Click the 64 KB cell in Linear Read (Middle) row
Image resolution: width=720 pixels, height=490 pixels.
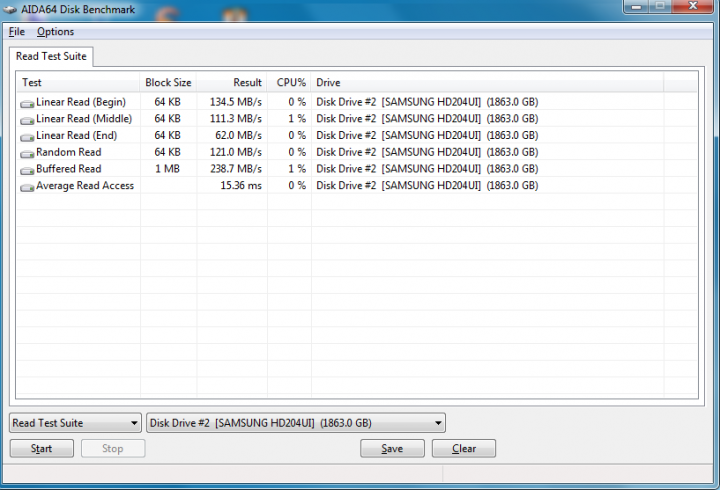coord(167,118)
